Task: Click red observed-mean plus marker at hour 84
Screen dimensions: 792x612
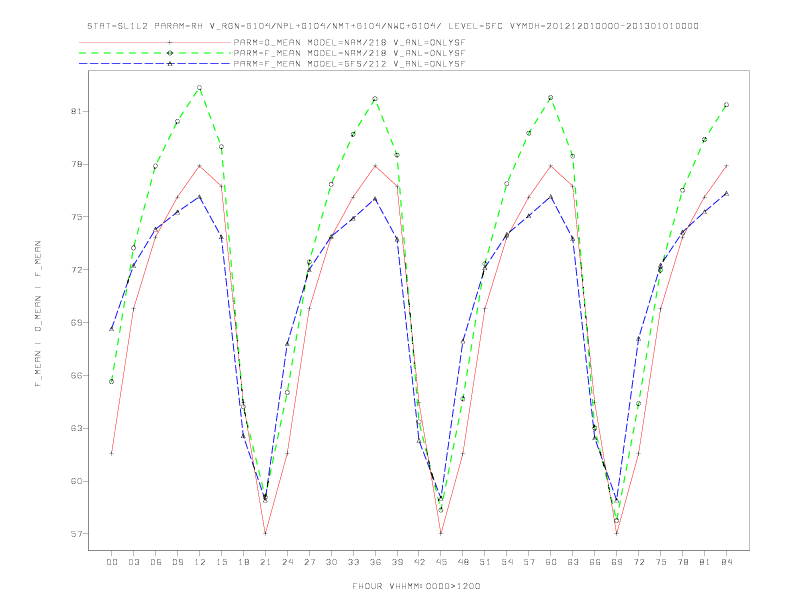Action: 726,166
